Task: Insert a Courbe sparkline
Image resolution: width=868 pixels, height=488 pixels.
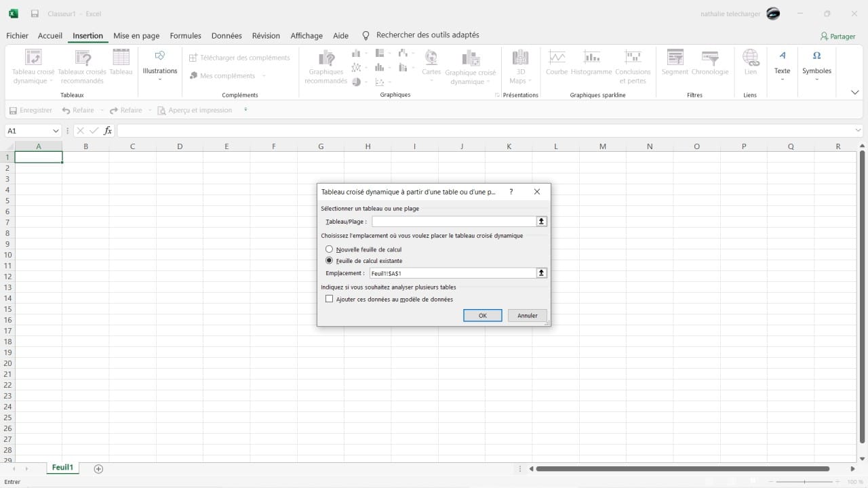Action: [557, 66]
